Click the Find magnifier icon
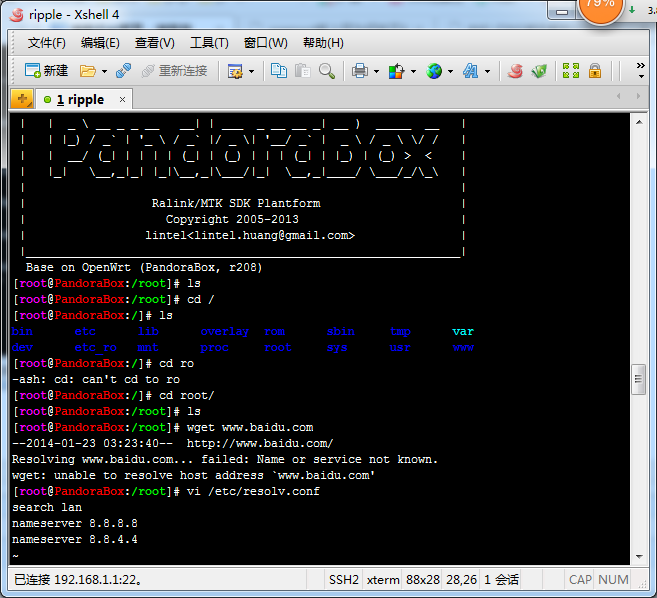 click(x=327, y=71)
